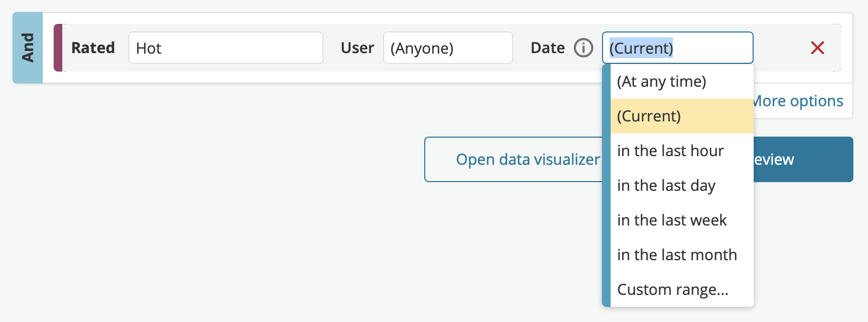
Task: Choose the highlighted (Current) list option
Action: click(x=682, y=116)
